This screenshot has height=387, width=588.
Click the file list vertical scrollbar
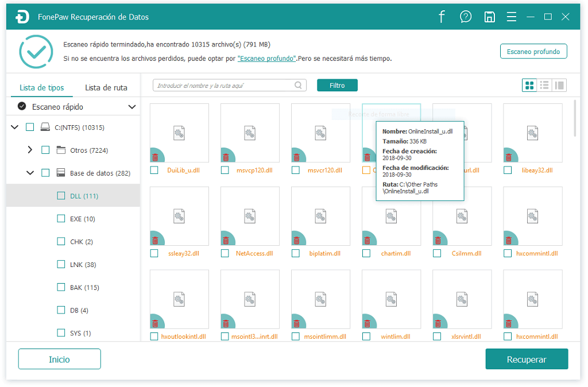pyautogui.click(x=574, y=118)
